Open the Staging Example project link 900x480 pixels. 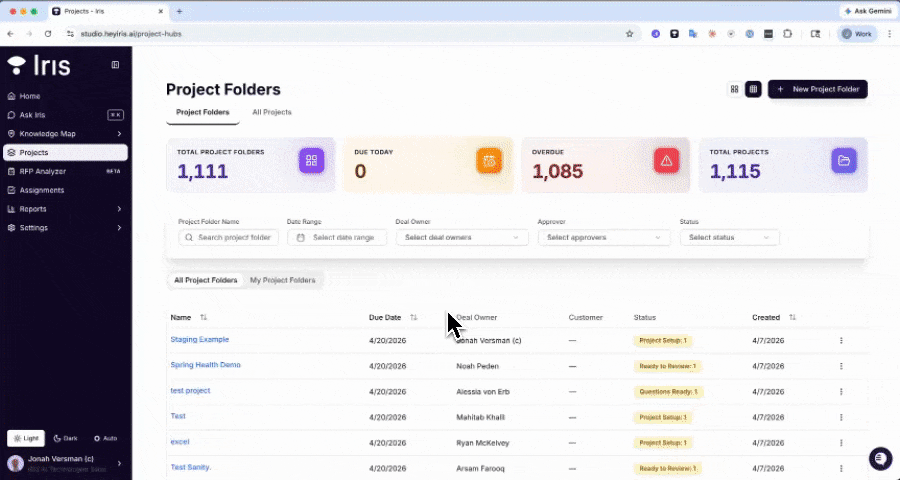tap(200, 339)
